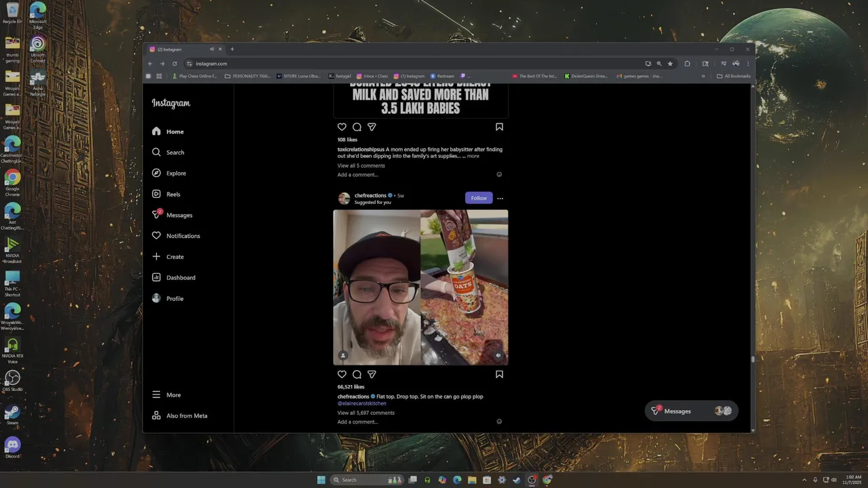
Task: Open the Dashboard sidebar item
Action: click(x=173, y=277)
